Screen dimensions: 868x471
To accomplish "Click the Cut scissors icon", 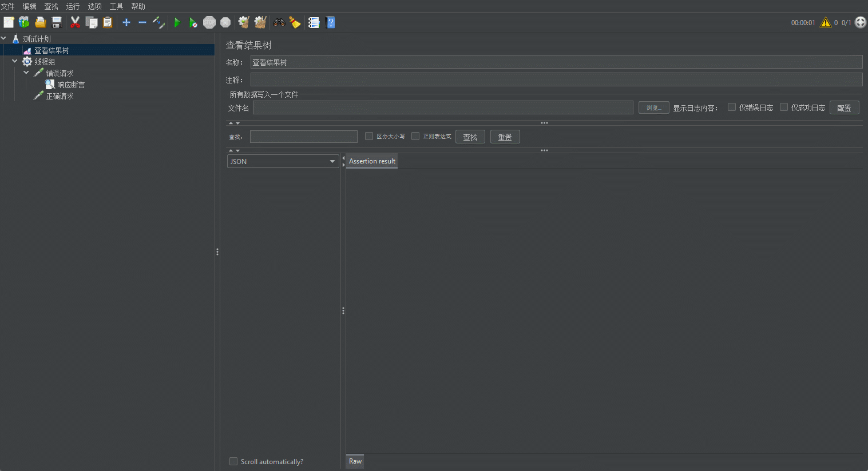I will (x=75, y=23).
